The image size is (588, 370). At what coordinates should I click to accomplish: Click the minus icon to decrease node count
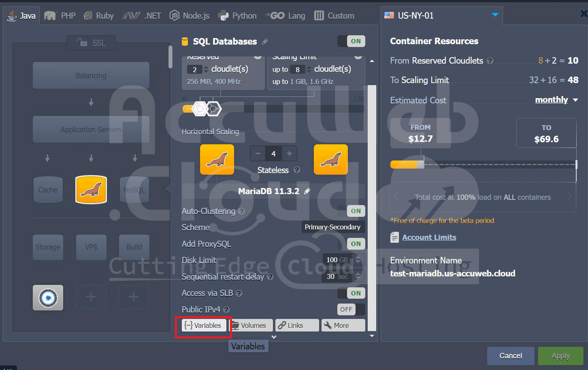click(258, 154)
